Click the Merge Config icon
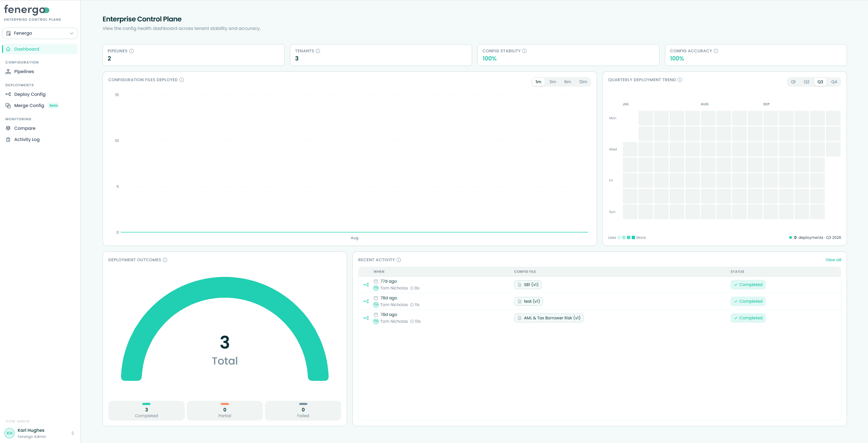This screenshot has height=443, width=868. point(8,106)
